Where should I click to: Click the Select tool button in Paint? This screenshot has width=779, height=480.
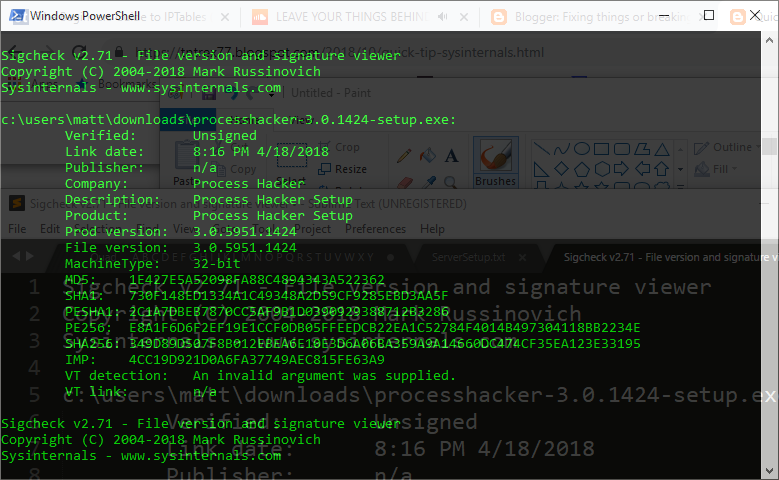point(291,161)
